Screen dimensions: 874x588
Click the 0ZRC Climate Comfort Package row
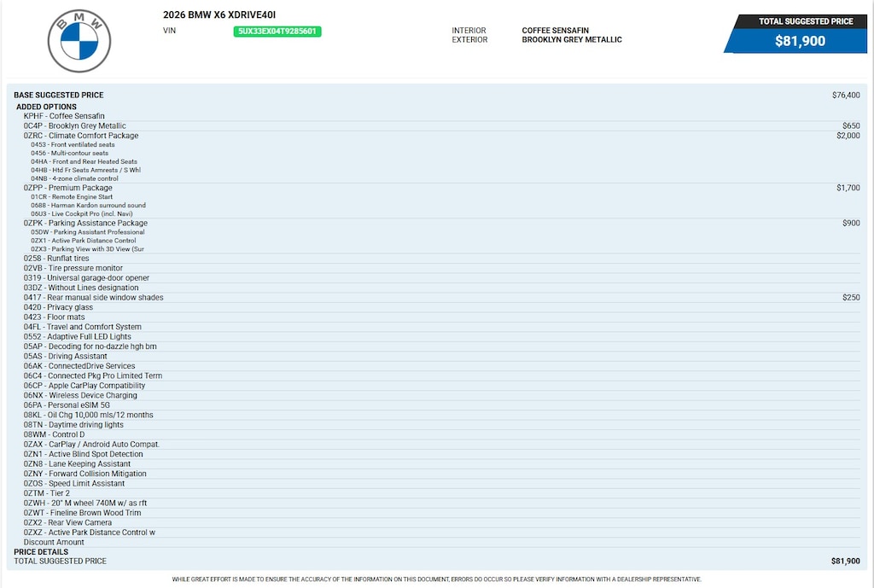coord(441,136)
